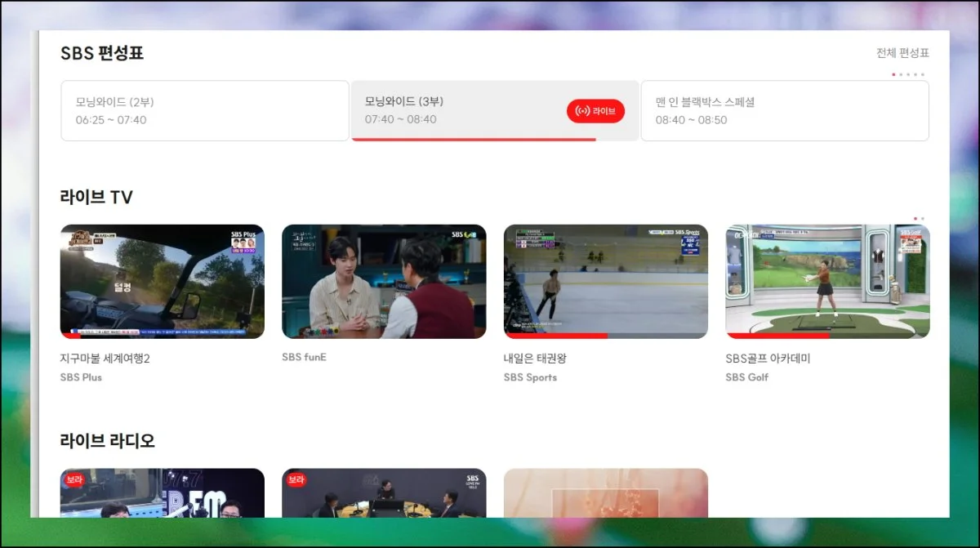Open the 전체 편성표 link
The image size is (980, 548).
[x=904, y=51]
